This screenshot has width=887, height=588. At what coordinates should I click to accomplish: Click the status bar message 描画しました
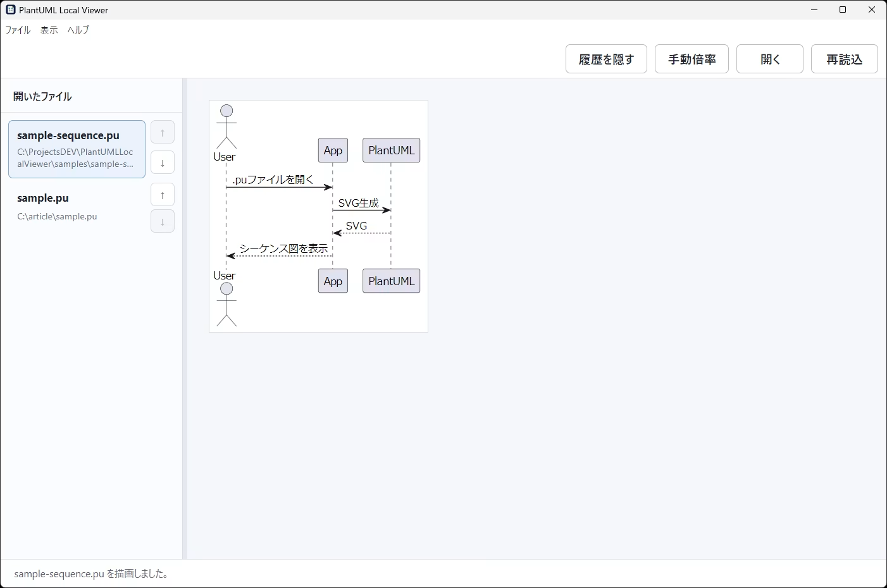coord(92,574)
